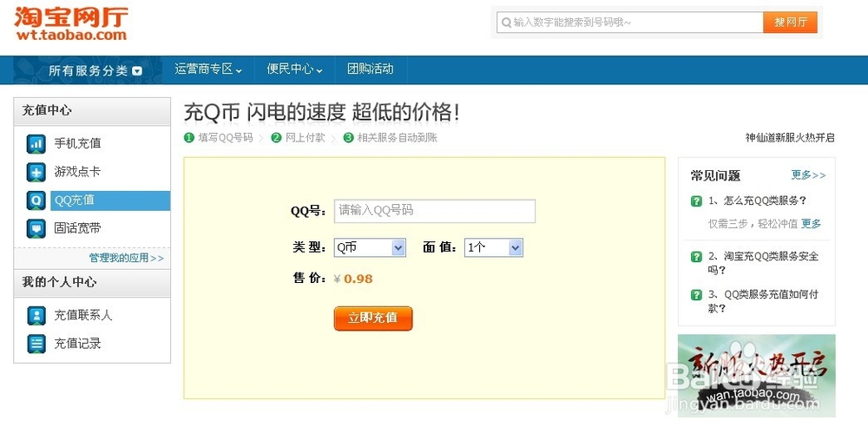Open the 怎么充QQ类服务? question
This screenshot has width=868, height=434.
click(757, 201)
